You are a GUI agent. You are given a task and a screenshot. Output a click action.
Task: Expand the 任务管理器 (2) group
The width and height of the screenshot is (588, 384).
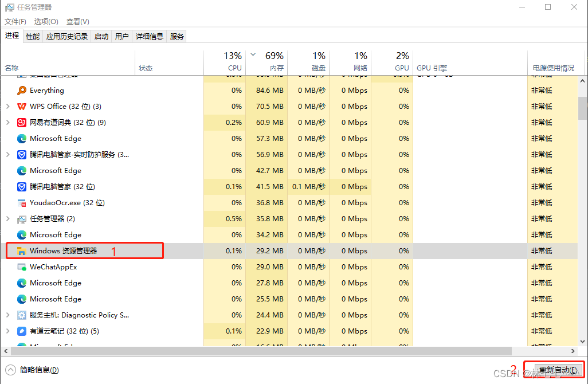coord(8,219)
